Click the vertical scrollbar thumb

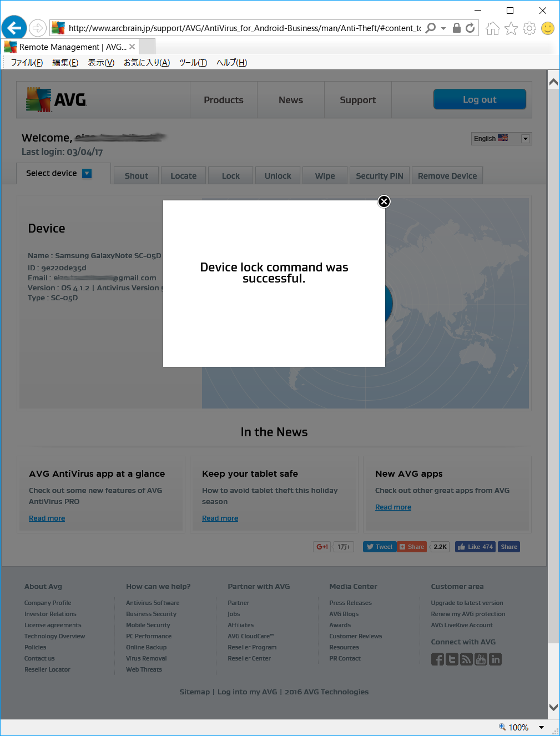pyautogui.click(x=553, y=366)
